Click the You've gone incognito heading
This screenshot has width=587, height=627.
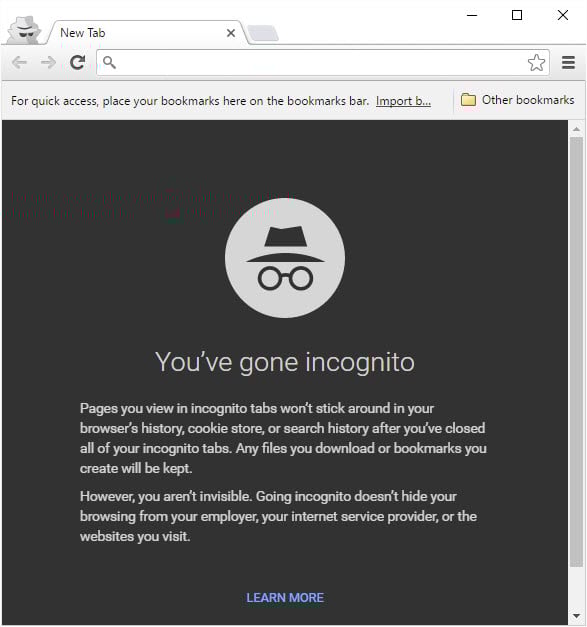click(x=285, y=362)
